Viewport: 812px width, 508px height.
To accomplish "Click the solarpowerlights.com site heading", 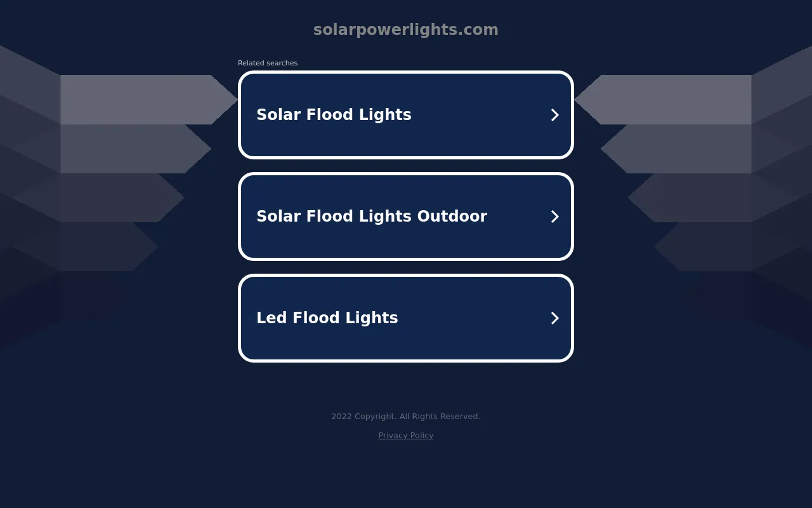I will click(406, 30).
